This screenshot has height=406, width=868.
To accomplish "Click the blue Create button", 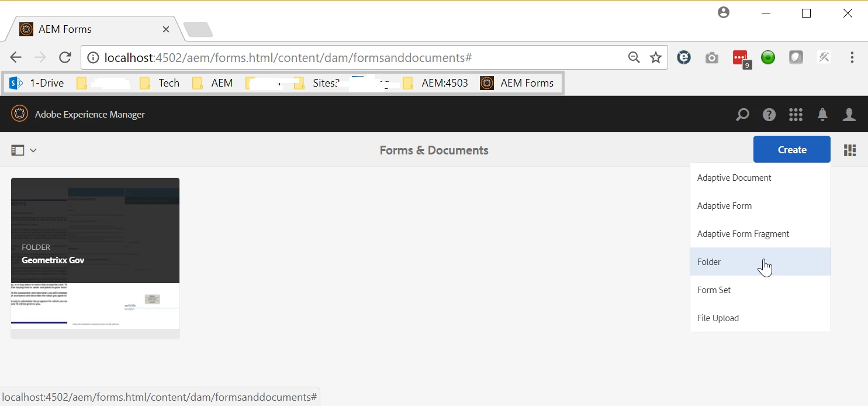I will pyautogui.click(x=792, y=150).
